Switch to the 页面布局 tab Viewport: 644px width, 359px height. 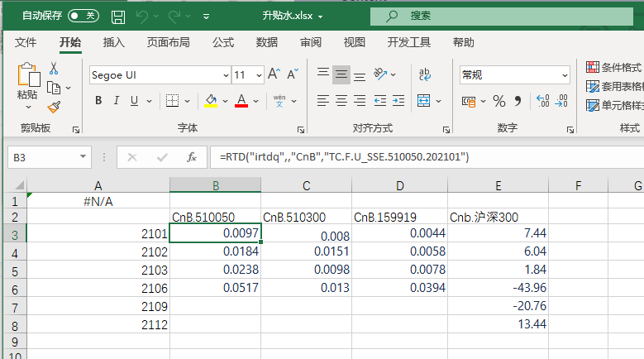pos(169,42)
